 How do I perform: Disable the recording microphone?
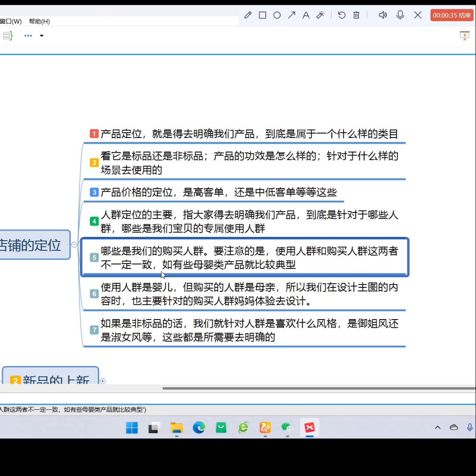400,15
